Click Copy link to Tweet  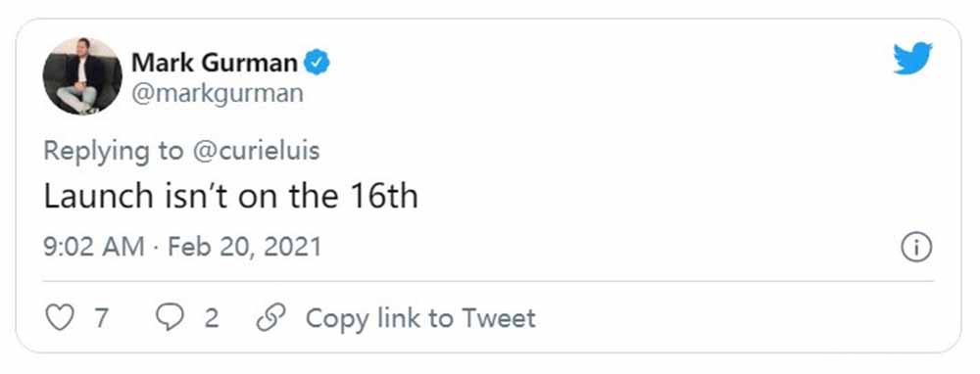(x=420, y=318)
